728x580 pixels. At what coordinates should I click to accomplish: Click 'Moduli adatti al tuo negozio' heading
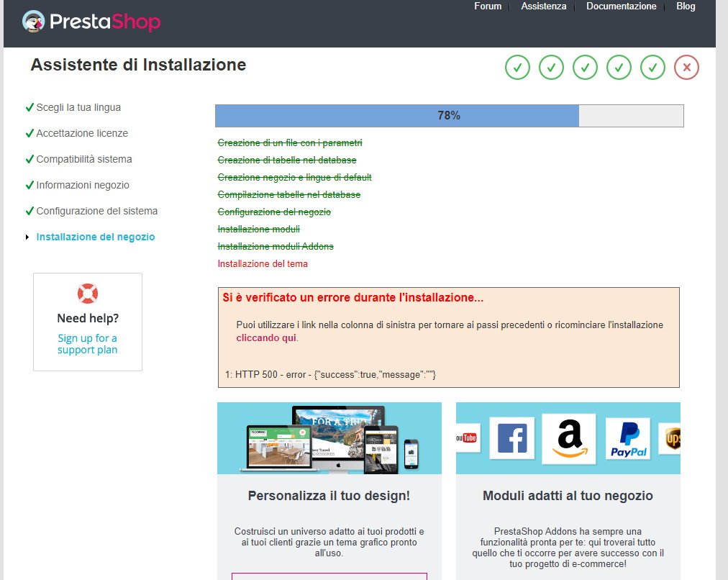point(568,496)
